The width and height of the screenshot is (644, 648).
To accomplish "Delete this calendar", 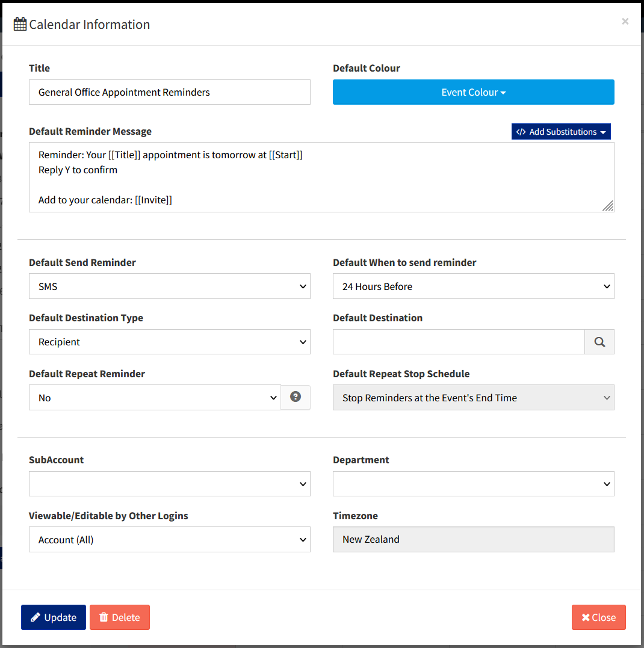I will (x=119, y=617).
